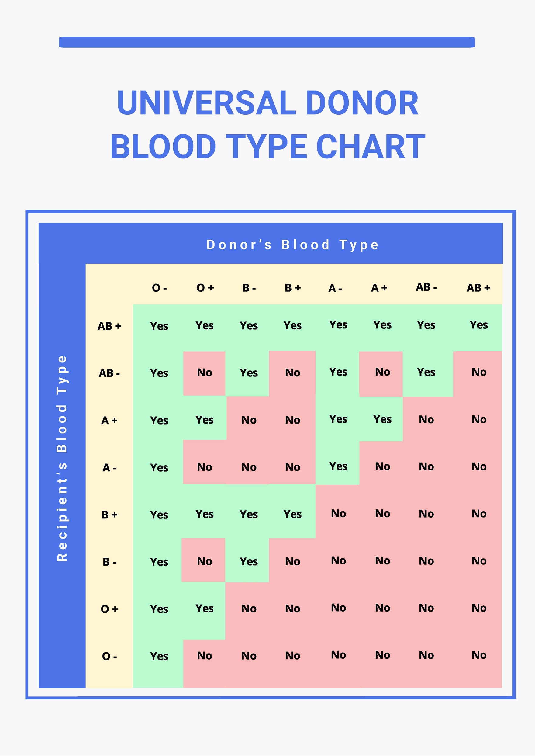Click the A + donor column header
Screen dimensions: 535x756
379,288
